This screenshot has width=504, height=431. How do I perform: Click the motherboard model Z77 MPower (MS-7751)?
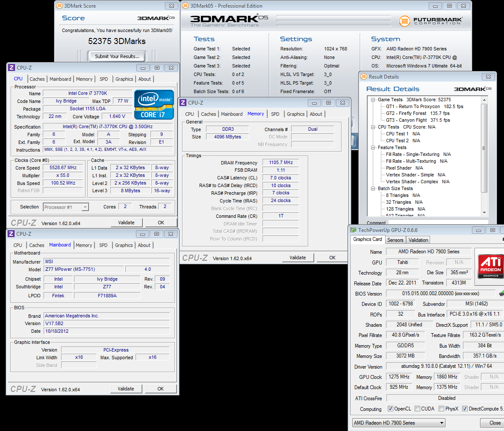[84, 269]
